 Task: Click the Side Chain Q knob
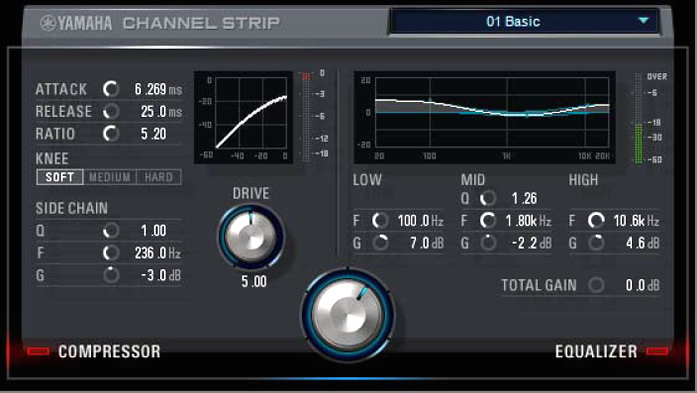(111, 230)
